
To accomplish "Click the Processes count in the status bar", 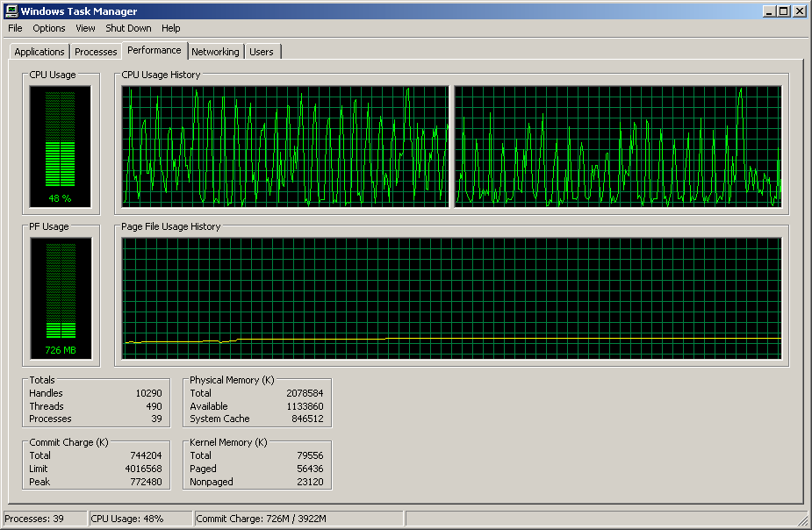I will point(45,519).
